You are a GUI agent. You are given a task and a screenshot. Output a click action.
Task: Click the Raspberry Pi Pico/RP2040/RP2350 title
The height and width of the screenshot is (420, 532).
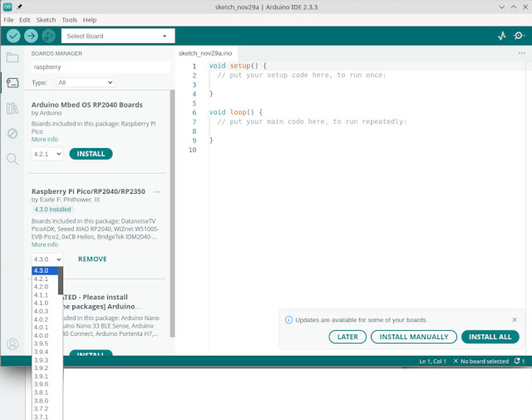tap(88, 191)
